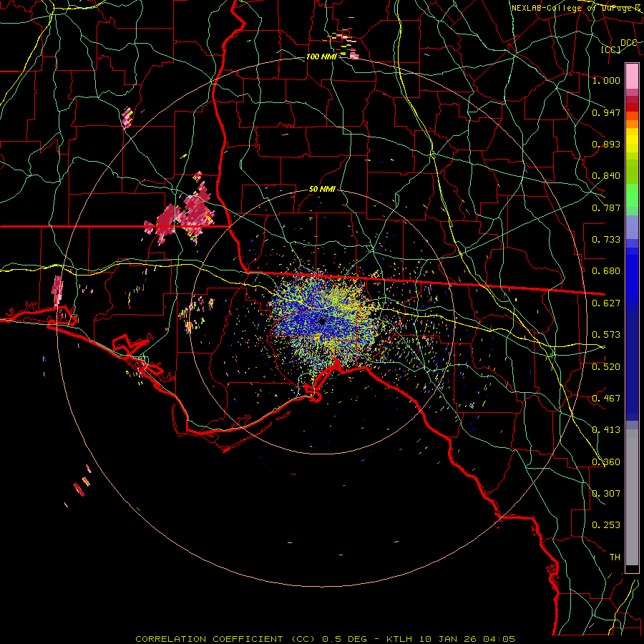Click the 50 NMI range ring label
The image size is (644, 644).
click(322, 190)
